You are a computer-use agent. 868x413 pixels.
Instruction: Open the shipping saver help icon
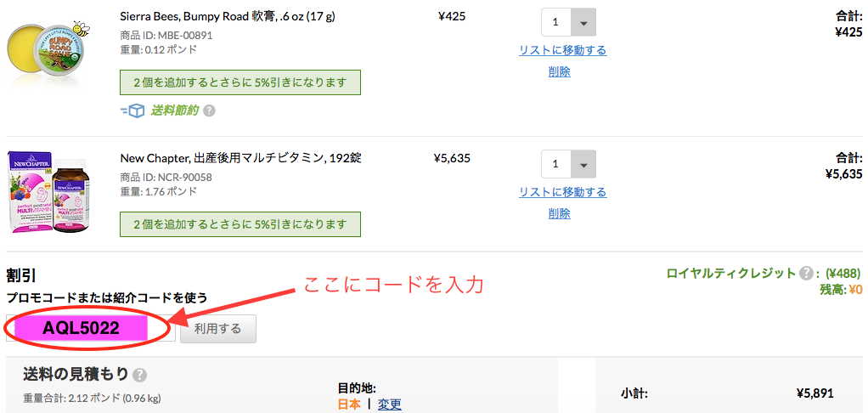[209, 110]
